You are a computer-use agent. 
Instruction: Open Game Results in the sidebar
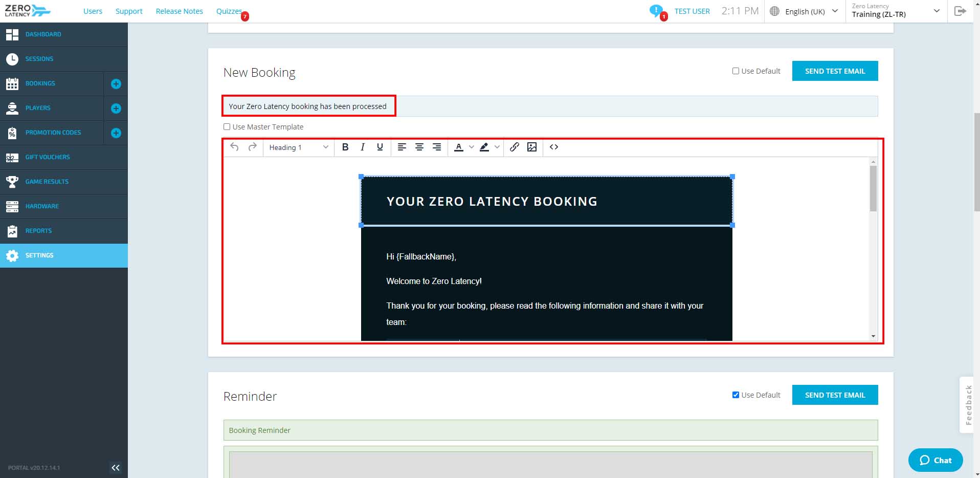64,182
